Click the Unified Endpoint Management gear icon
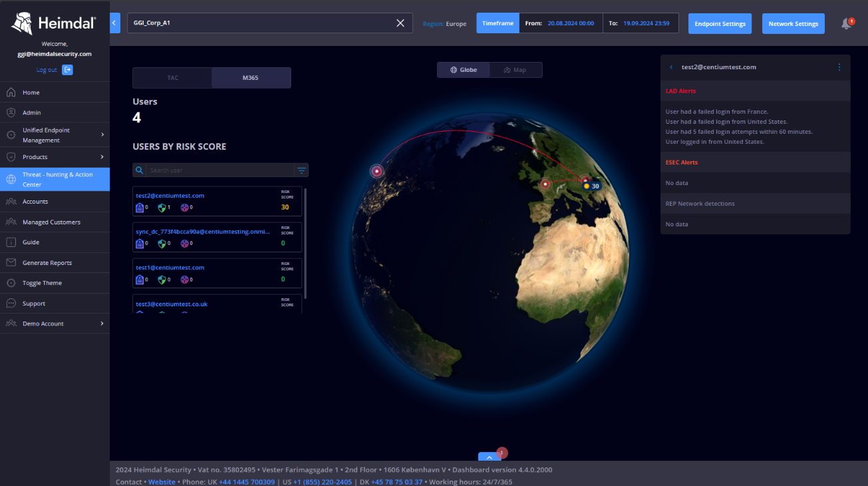 (11, 135)
